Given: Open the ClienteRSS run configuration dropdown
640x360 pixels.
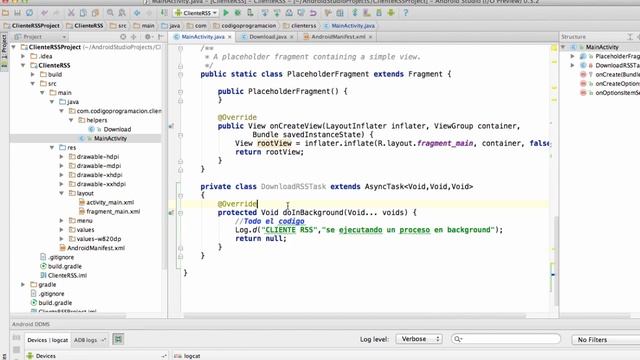Looking at the screenshot, I should (x=196, y=13).
